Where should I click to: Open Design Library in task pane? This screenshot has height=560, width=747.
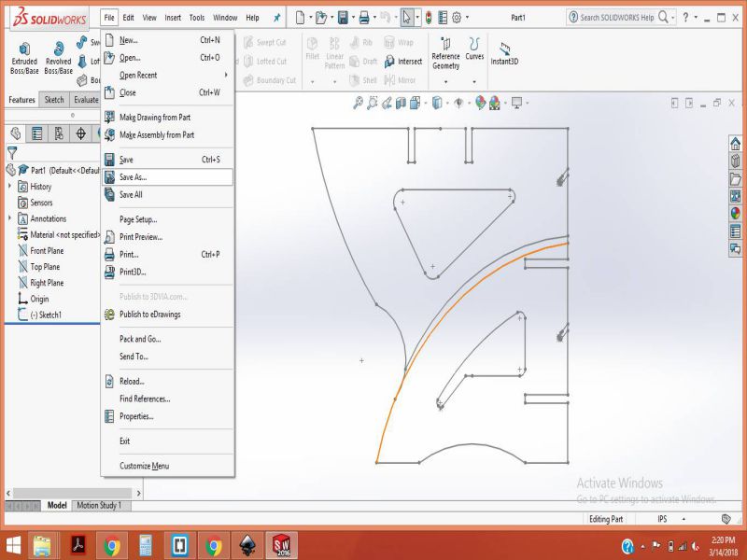pyautogui.click(x=735, y=161)
